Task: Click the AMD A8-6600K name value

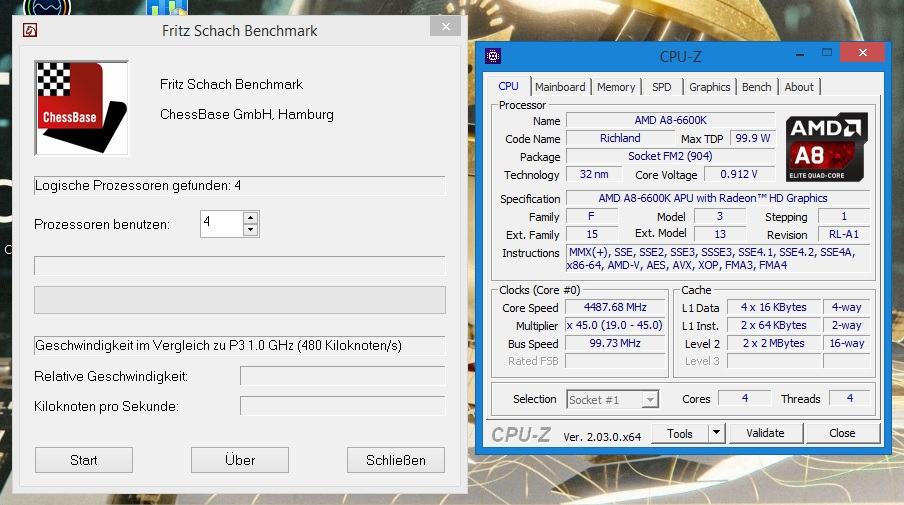Action: pos(671,120)
